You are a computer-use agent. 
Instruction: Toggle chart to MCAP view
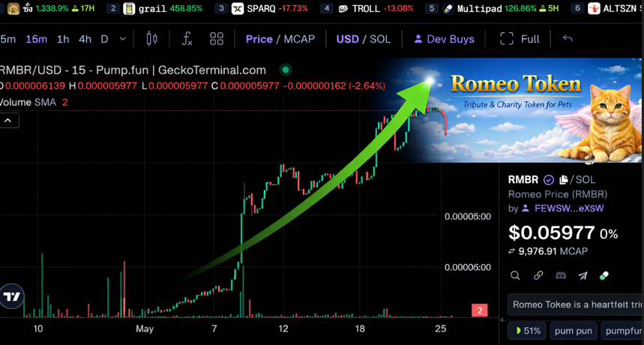pos(299,39)
